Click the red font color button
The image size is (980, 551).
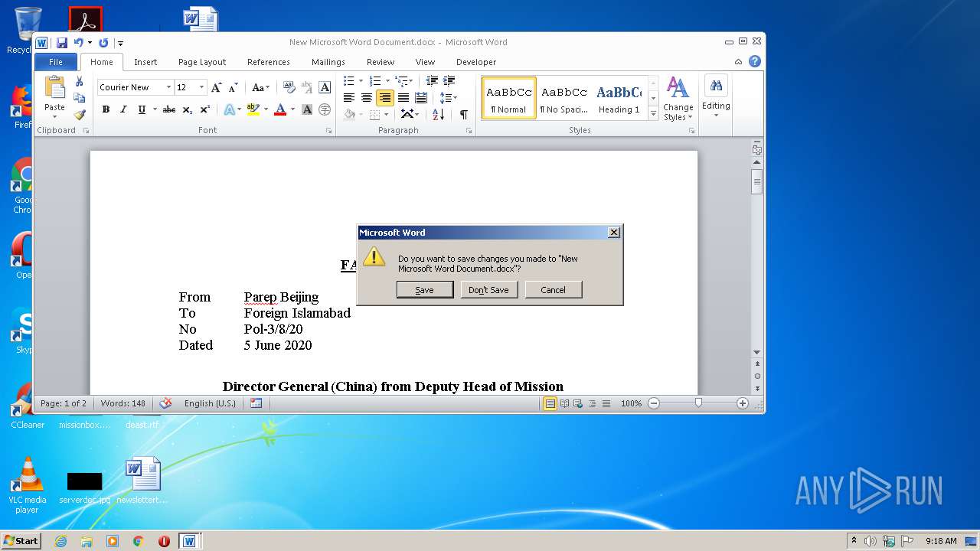(x=280, y=109)
